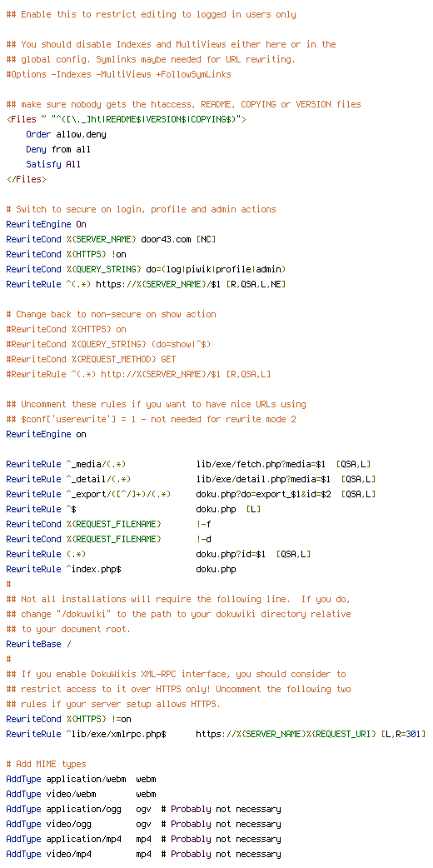Click 'RewriteEngine On' under secure login comment
Viewport: 433px width, 868px height.
(46, 224)
